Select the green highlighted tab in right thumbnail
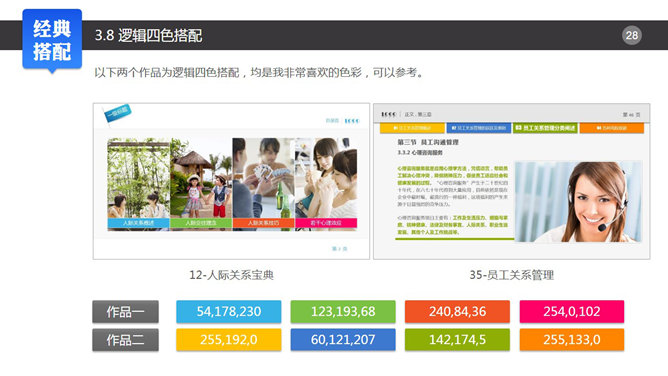Screen dimensions: 668x376 [545, 128]
